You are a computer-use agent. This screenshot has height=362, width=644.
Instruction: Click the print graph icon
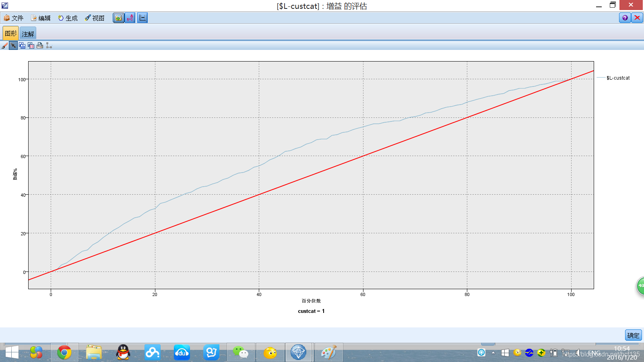(40, 45)
